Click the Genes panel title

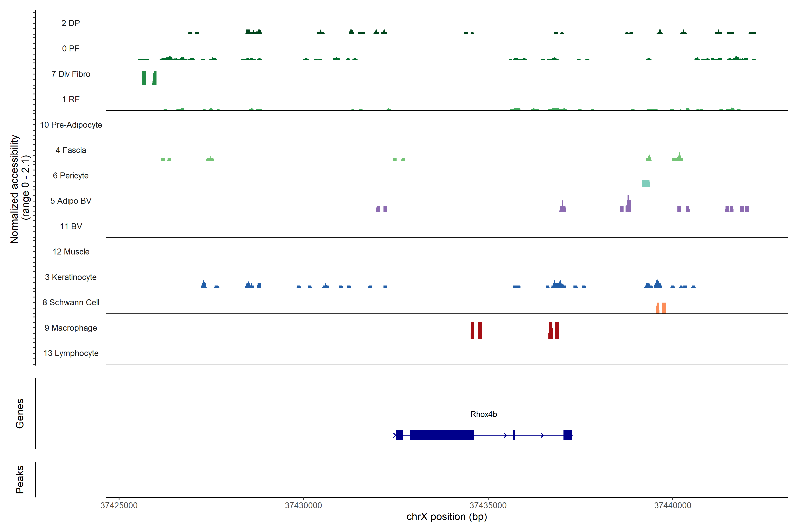[20, 414]
